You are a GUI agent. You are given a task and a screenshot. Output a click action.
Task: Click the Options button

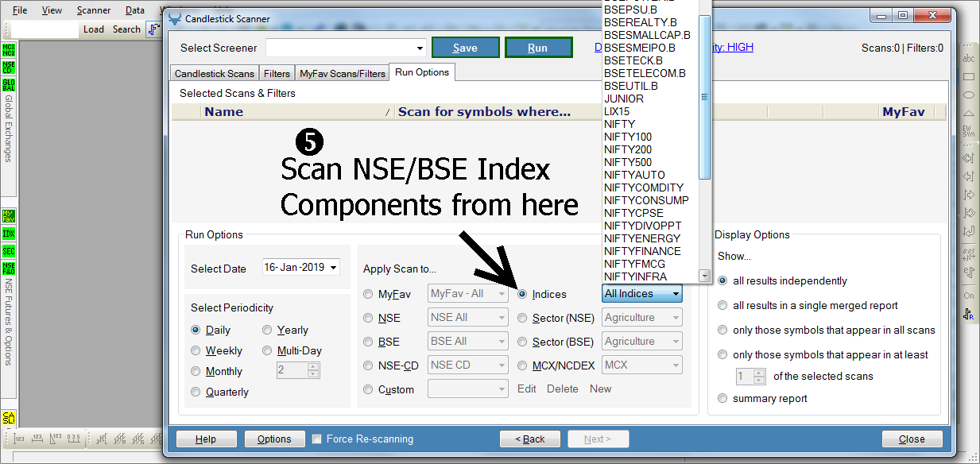(x=274, y=439)
